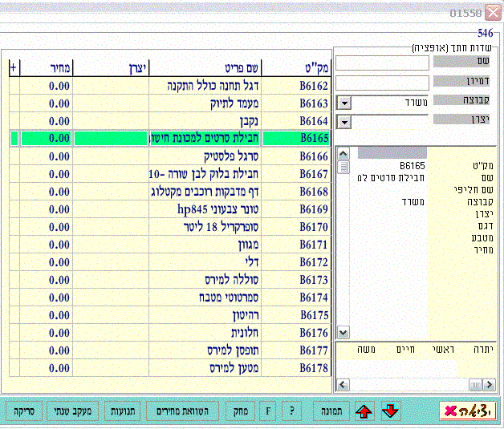
Task: Expand the יצרן manufacturer dropdown arrow
Action: click(344, 122)
